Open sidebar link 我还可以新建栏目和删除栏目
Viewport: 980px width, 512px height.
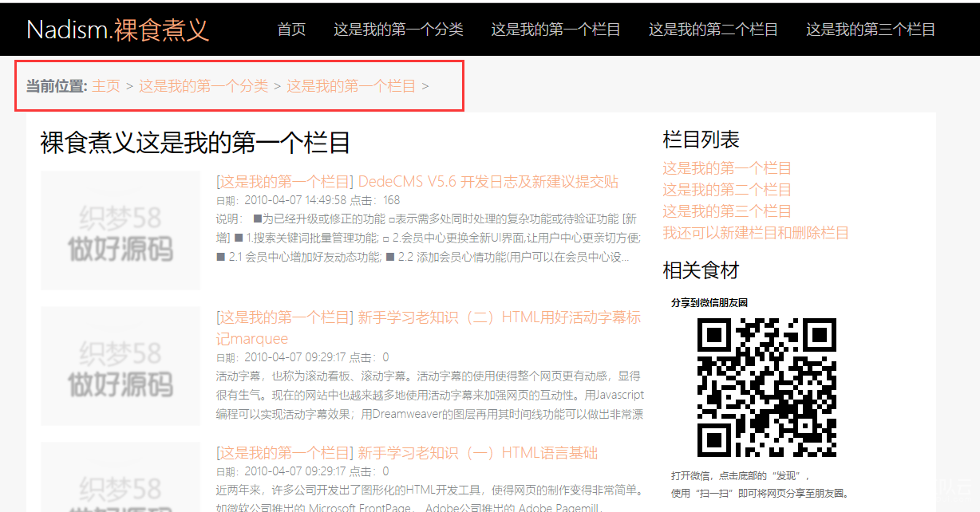coord(756,233)
